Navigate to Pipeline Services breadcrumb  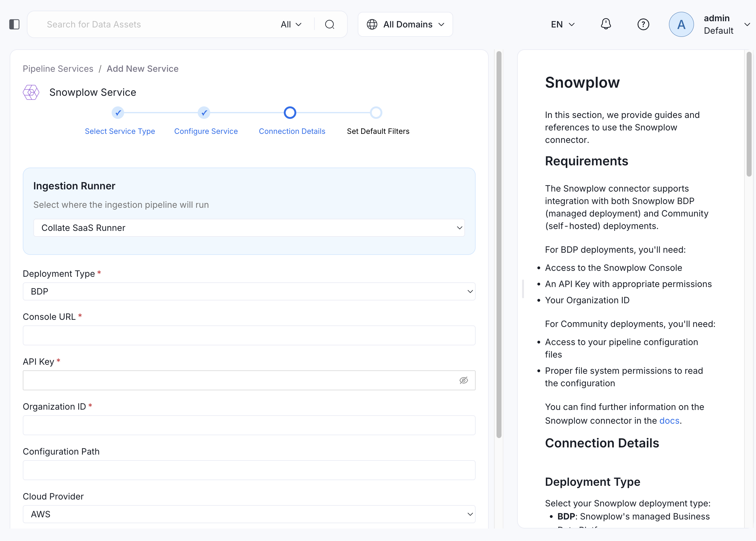(x=58, y=69)
